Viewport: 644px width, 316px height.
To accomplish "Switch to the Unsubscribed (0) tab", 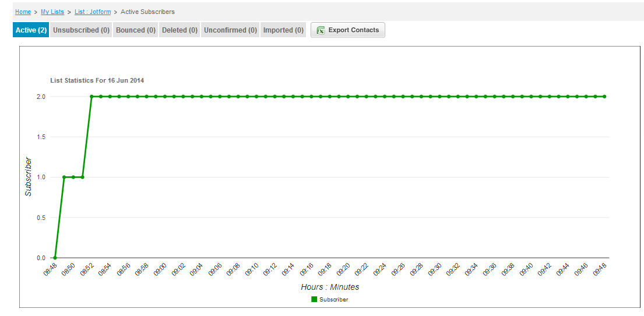I will 81,30.
